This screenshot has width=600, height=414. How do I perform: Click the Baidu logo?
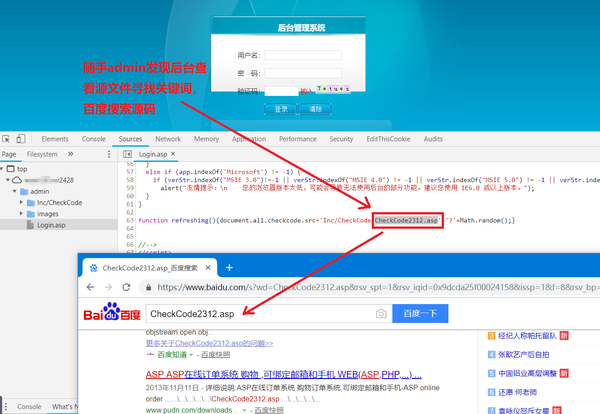112,312
